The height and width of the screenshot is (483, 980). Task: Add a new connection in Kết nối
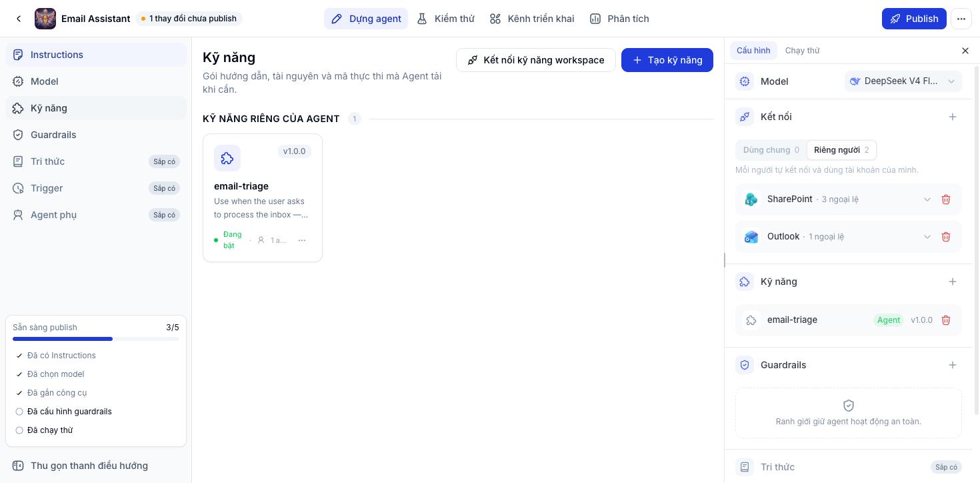coord(953,117)
